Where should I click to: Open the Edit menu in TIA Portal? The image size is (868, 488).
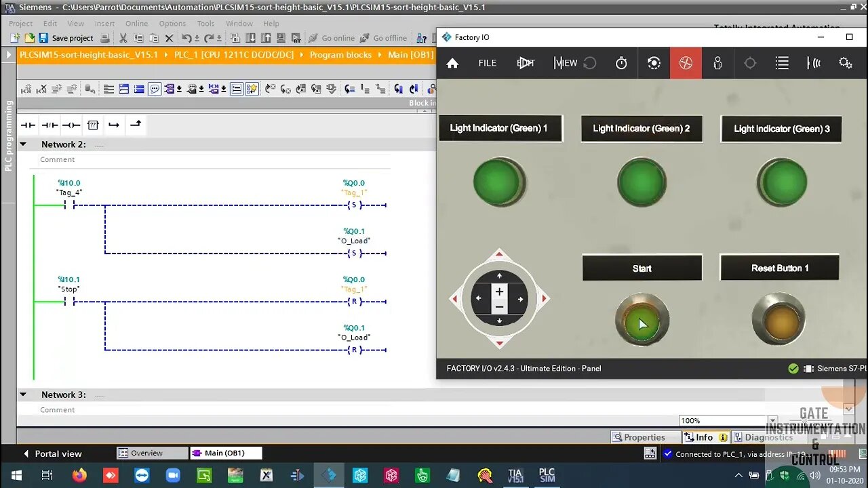[50, 23]
